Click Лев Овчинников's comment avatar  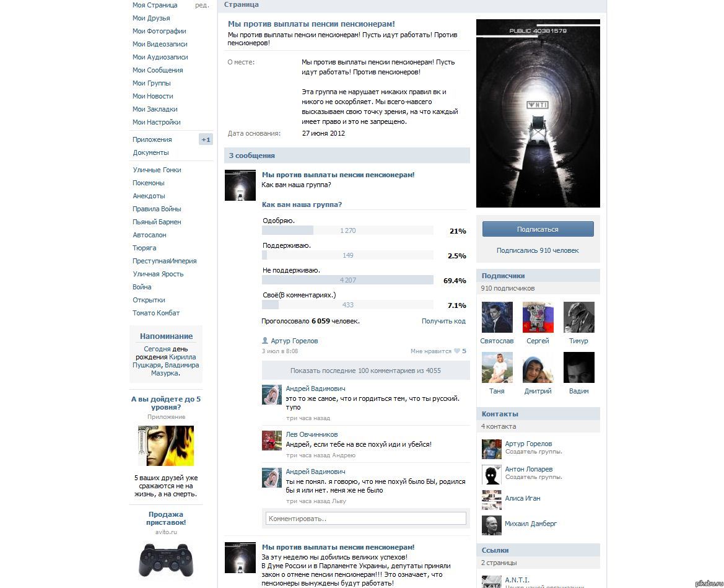pyautogui.click(x=272, y=441)
